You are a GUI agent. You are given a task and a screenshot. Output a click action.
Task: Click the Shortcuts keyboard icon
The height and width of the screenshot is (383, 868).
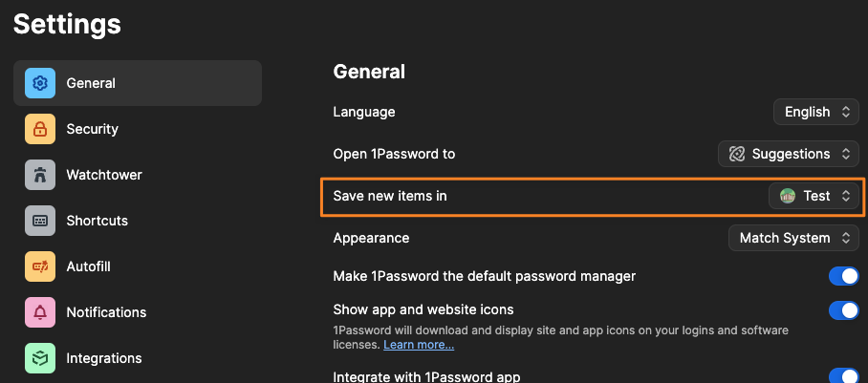coord(40,221)
